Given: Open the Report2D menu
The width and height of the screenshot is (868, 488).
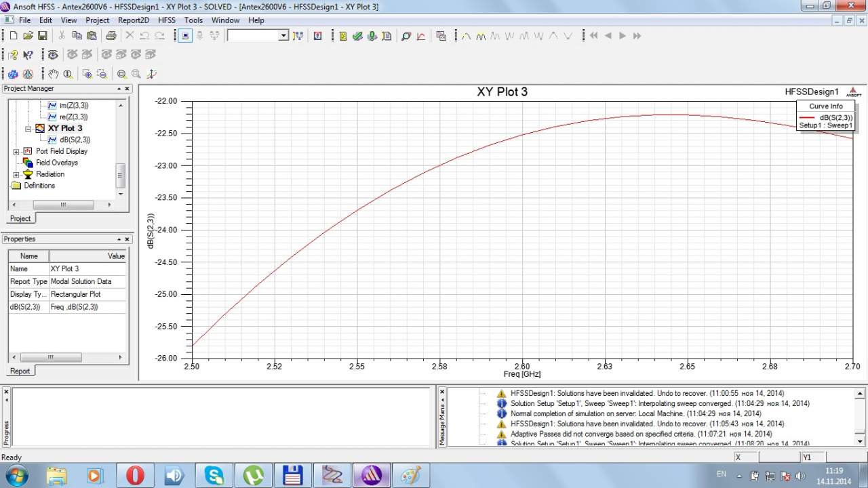Looking at the screenshot, I should pos(133,20).
